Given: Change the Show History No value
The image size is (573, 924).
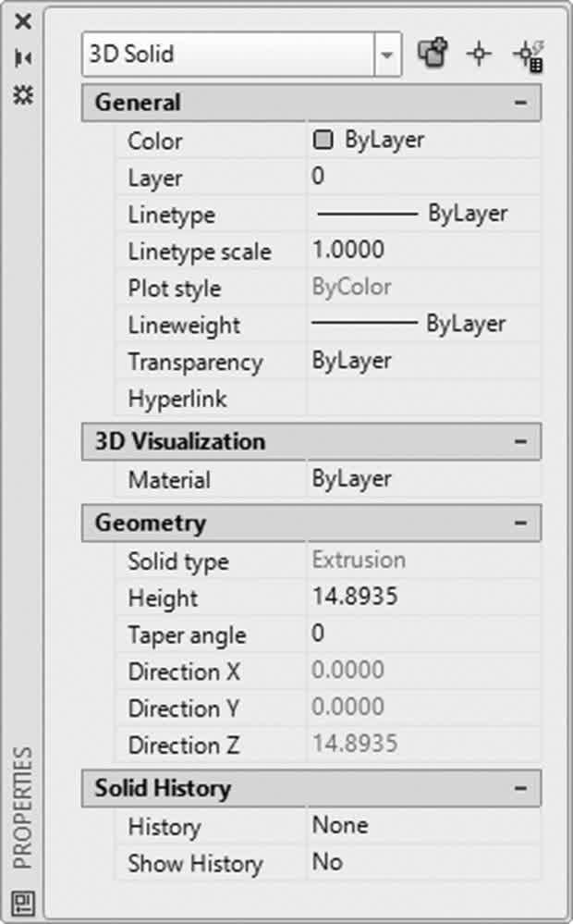Looking at the screenshot, I should pos(423,862).
